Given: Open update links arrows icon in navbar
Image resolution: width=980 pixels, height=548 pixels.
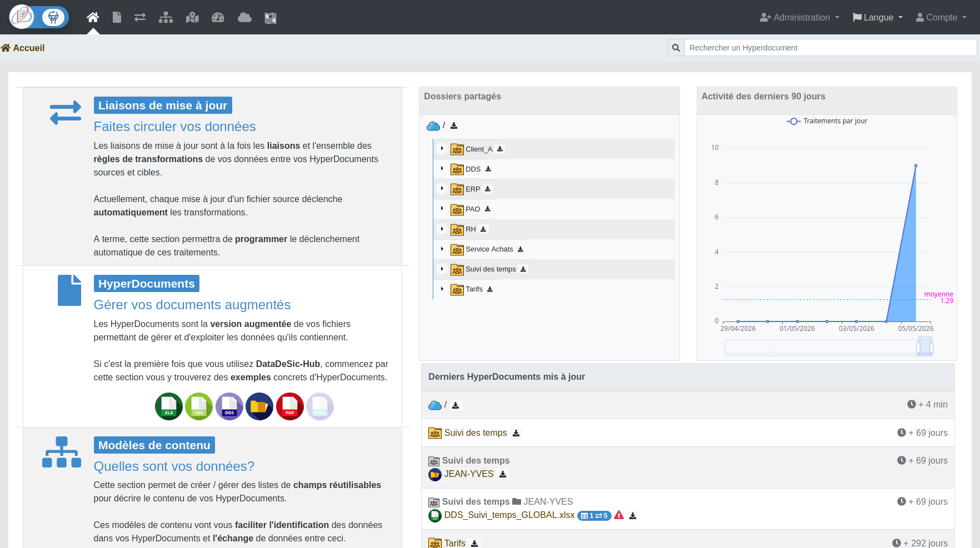Looking at the screenshot, I should [x=140, y=17].
